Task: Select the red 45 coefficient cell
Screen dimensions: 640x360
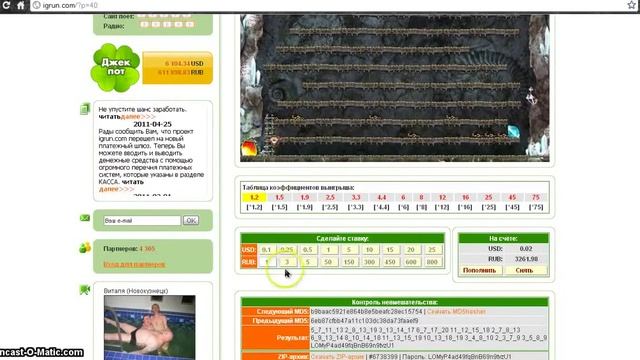Action: (512, 197)
